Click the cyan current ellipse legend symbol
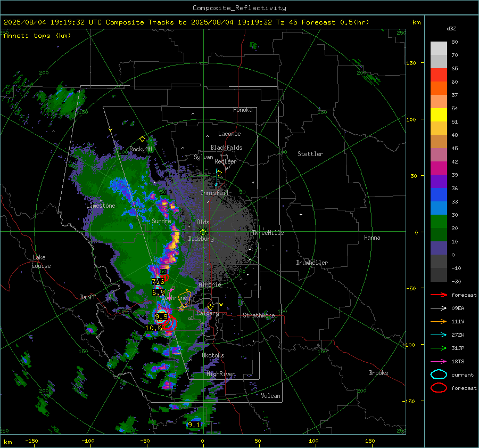The width and height of the screenshot is (479, 448). [439, 374]
